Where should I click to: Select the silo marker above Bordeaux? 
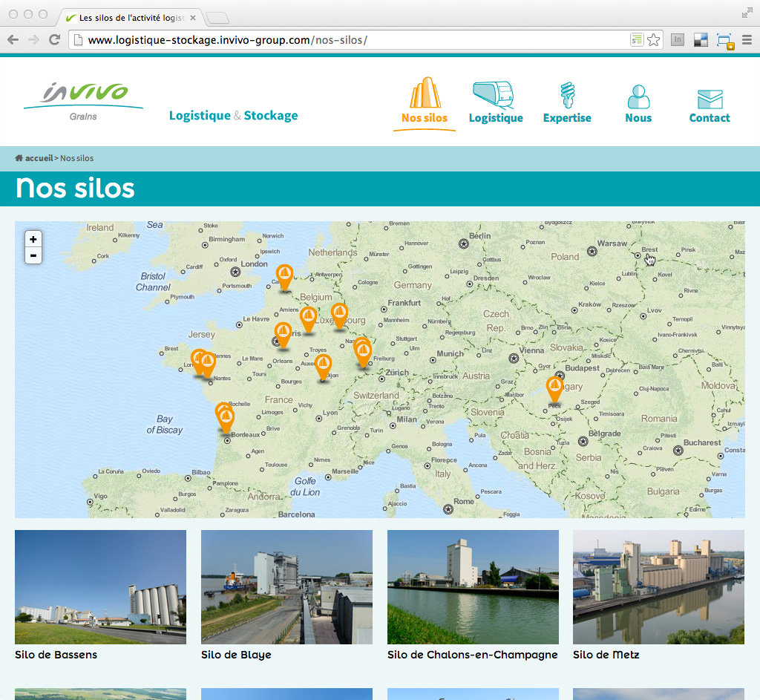tap(226, 420)
